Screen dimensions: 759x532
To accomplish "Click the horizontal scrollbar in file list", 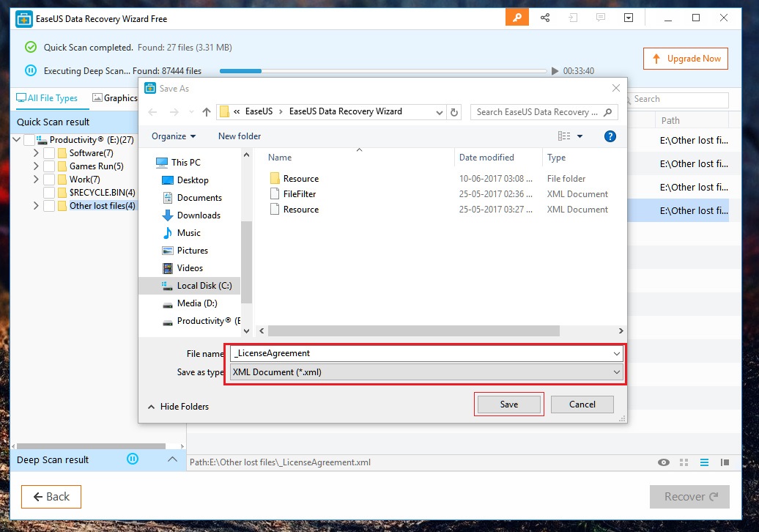I will (414, 331).
